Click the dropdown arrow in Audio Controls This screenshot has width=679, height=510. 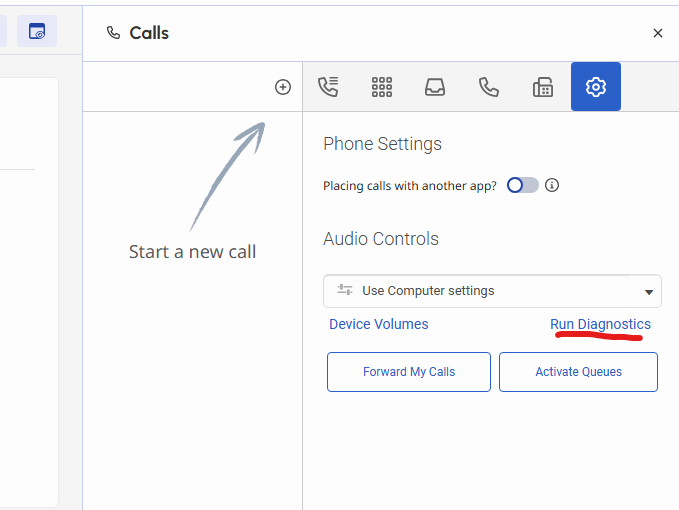click(x=649, y=292)
